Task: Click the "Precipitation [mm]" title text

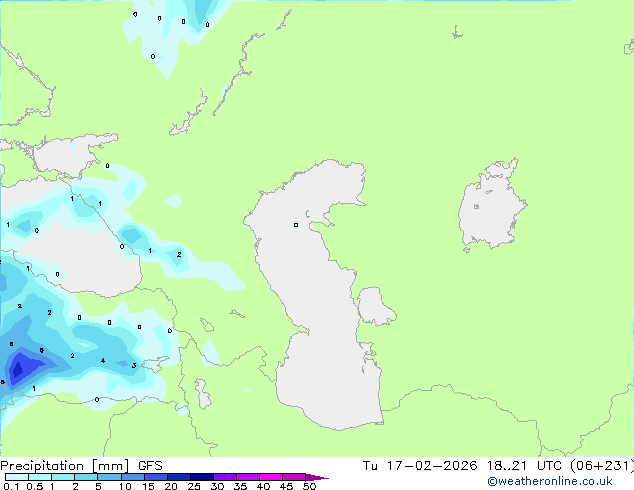Action: pos(65,466)
